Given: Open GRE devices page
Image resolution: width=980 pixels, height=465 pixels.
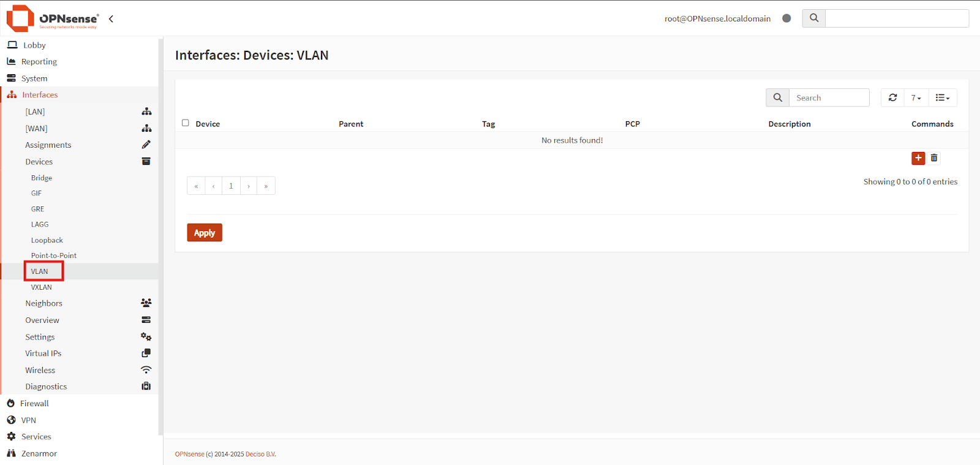Looking at the screenshot, I should point(37,209).
